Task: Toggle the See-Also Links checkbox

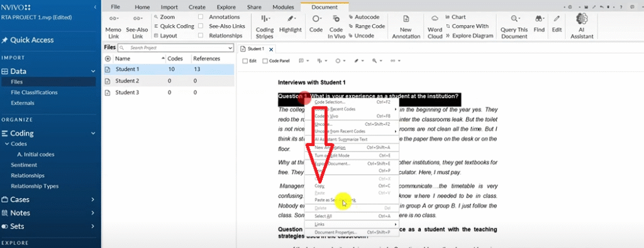Action: [201, 26]
